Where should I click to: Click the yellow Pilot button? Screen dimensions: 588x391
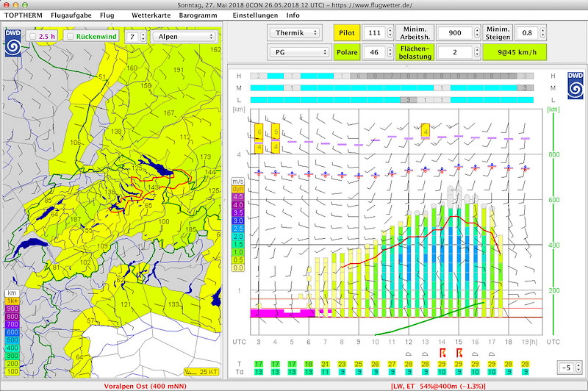point(347,32)
